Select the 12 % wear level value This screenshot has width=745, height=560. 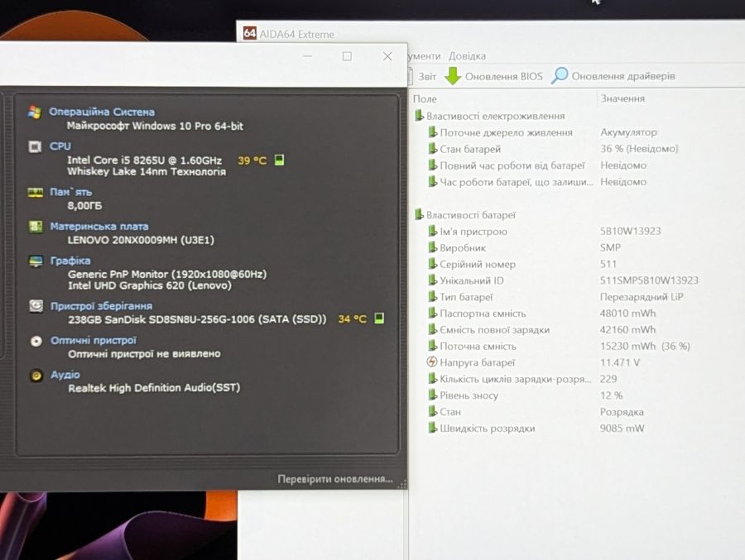point(611,395)
